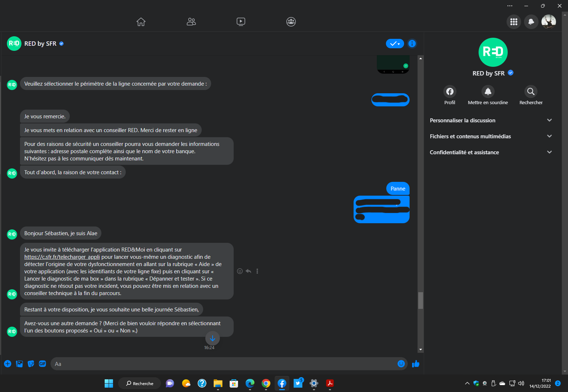Open the OneDrive cloud tray icon
The width and height of the screenshot is (568, 392).
click(x=502, y=383)
